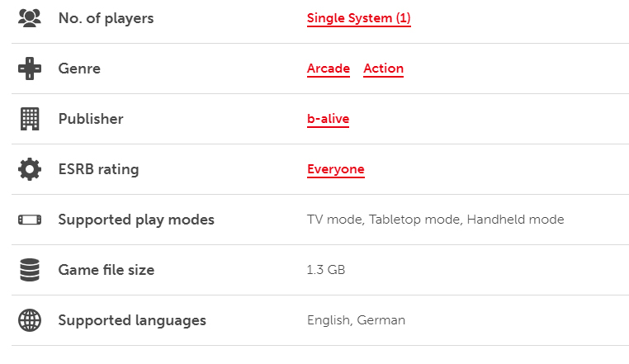Open the Everyone ESRB rating link
Viewport: 629px width, 364px height.
click(x=335, y=169)
